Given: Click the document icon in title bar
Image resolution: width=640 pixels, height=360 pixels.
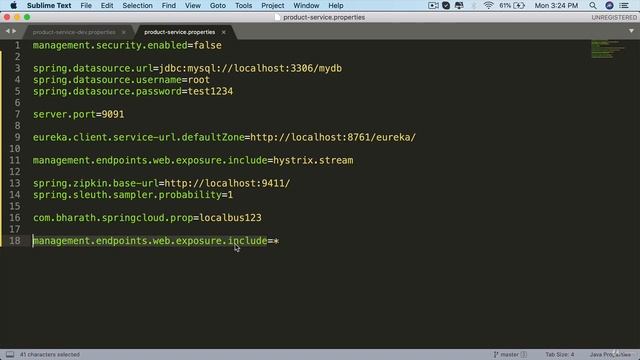Looking at the screenshot, I should click(x=278, y=17).
